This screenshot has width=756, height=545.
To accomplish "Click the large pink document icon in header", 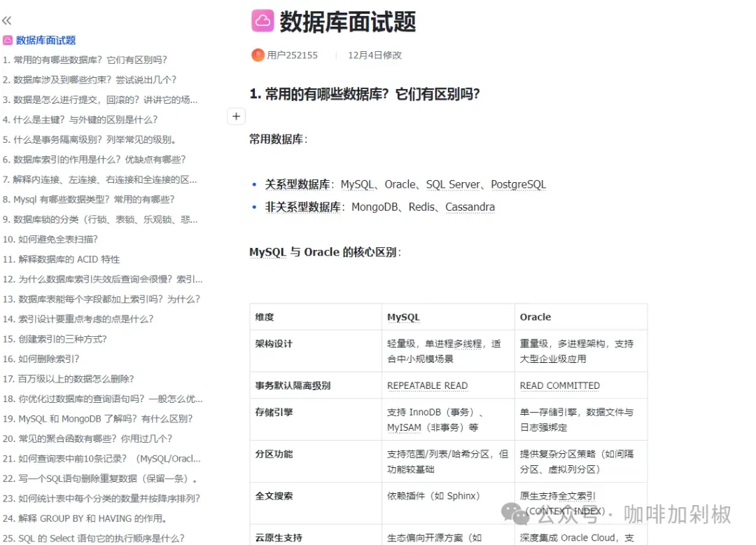I will 262,21.
